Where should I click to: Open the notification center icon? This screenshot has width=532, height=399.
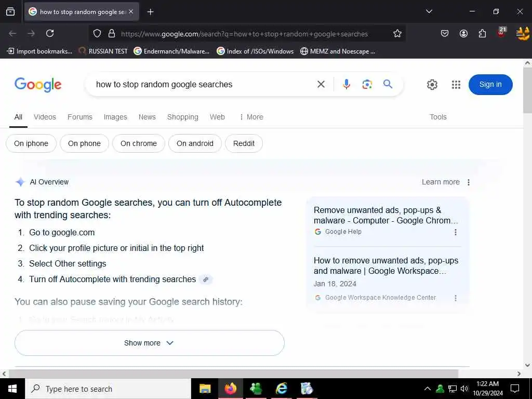click(x=515, y=389)
